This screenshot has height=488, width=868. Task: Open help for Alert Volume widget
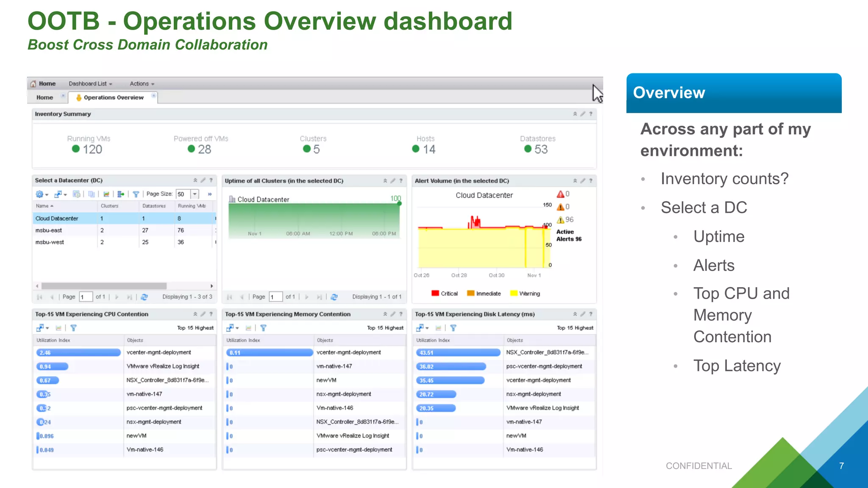(x=590, y=180)
